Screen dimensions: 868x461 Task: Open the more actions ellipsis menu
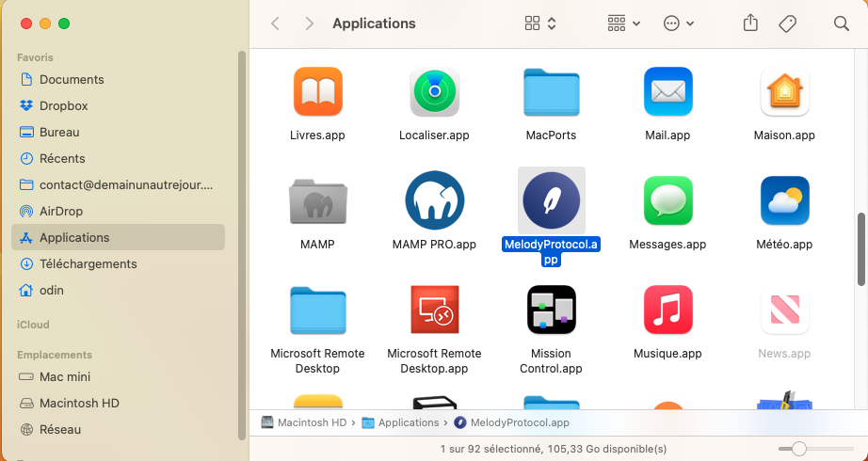click(679, 24)
